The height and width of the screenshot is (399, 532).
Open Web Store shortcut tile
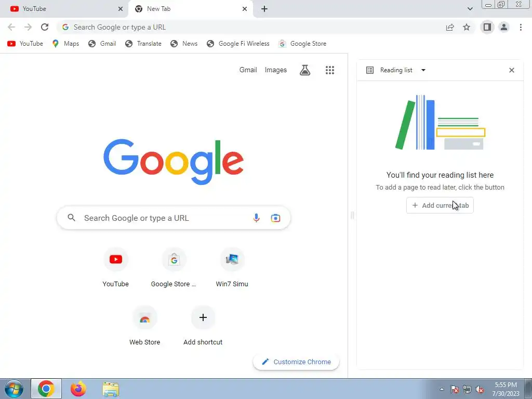coord(144,326)
